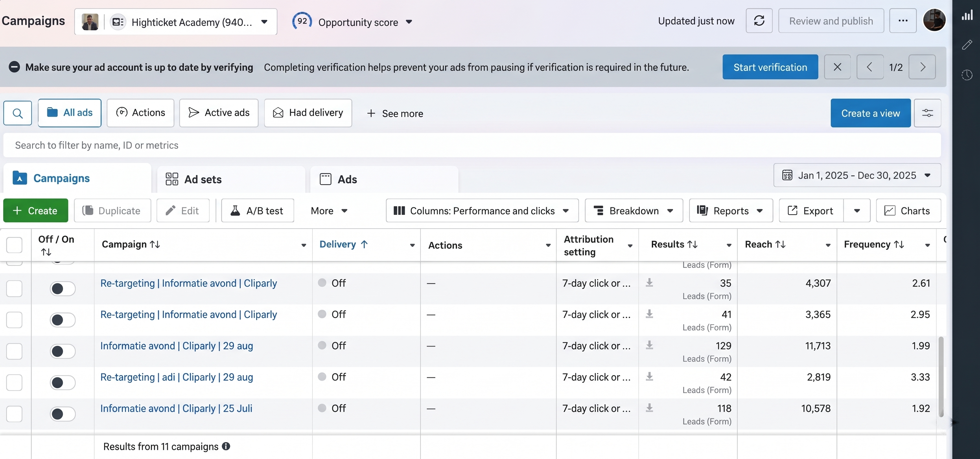Click the download icon in the 35 leads row
Image resolution: width=980 pixels, height=459 pixels.
(x=650, y=283)
